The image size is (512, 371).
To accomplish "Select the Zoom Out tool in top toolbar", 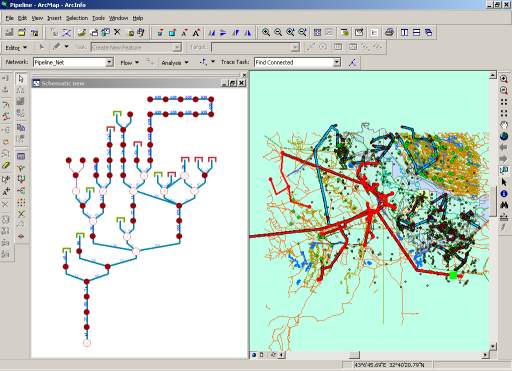I will (278, 32).
